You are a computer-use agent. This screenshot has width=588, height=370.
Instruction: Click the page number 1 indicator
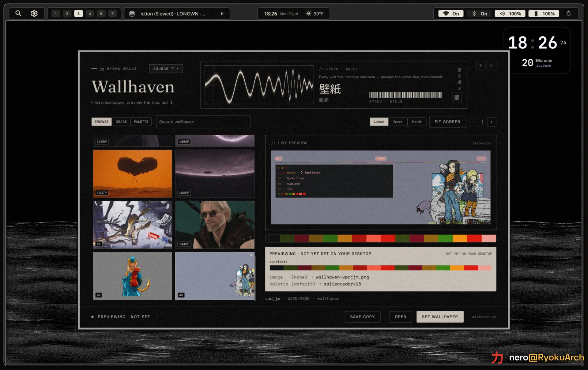tap(482, 122)
